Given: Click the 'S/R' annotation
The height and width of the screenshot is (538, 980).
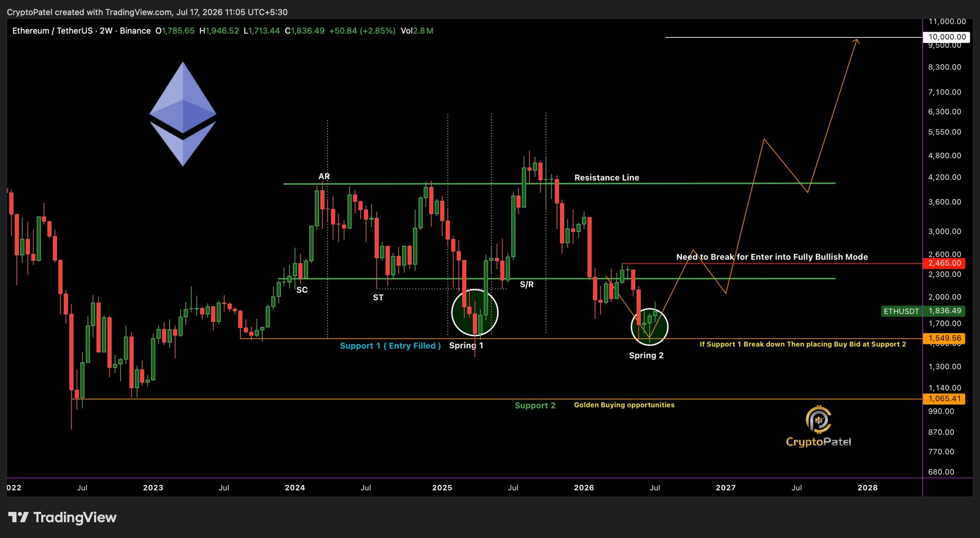Looking at the screenshot, I should pos(527,284).
